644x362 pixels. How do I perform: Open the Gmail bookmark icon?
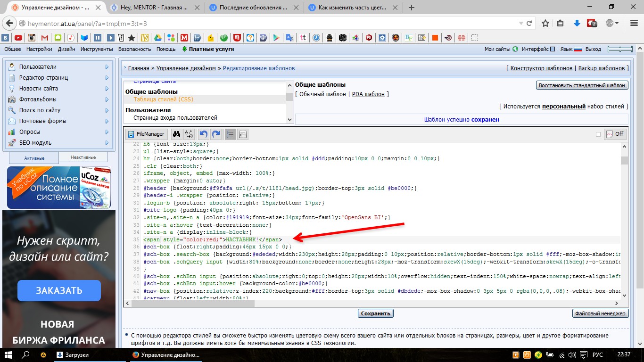point(45,38)
